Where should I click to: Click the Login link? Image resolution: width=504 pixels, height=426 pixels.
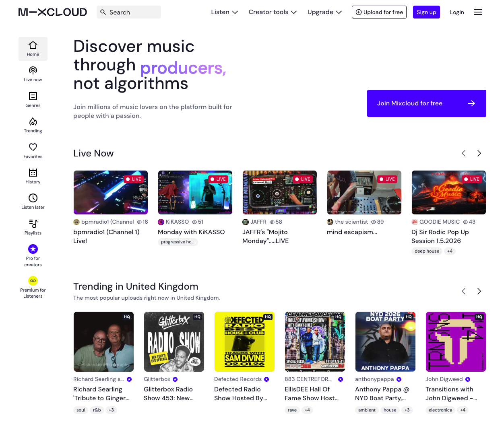457,12
